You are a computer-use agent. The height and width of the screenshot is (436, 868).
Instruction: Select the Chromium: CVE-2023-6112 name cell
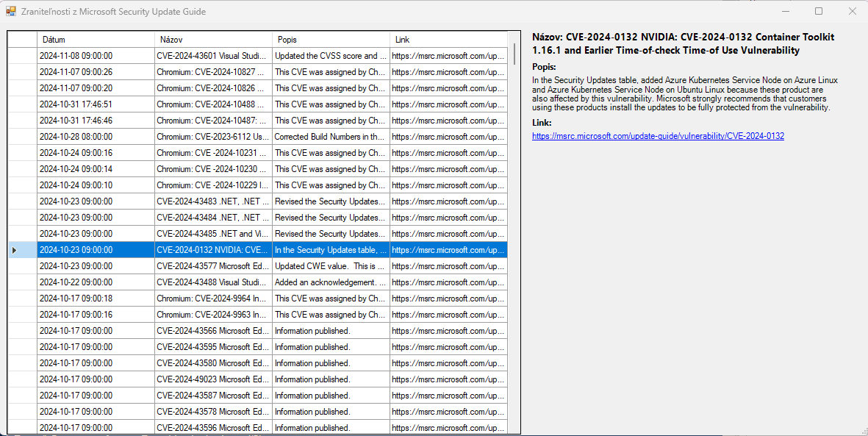(212, 137)
